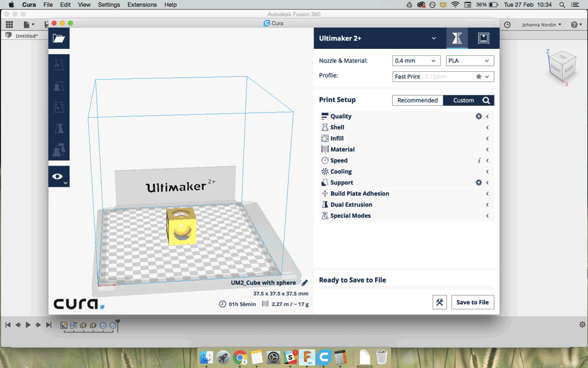Viewport: 588px width, 368px height.
Task: Open the 0.4 mm nozzle dropdown
Action: [416, 61]
